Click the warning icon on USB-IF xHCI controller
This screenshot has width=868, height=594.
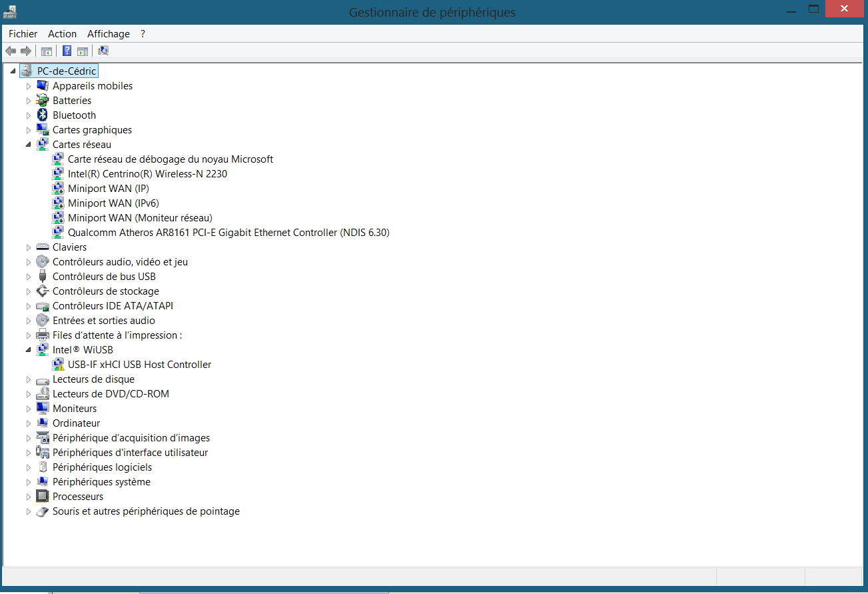tap(58, 364)
